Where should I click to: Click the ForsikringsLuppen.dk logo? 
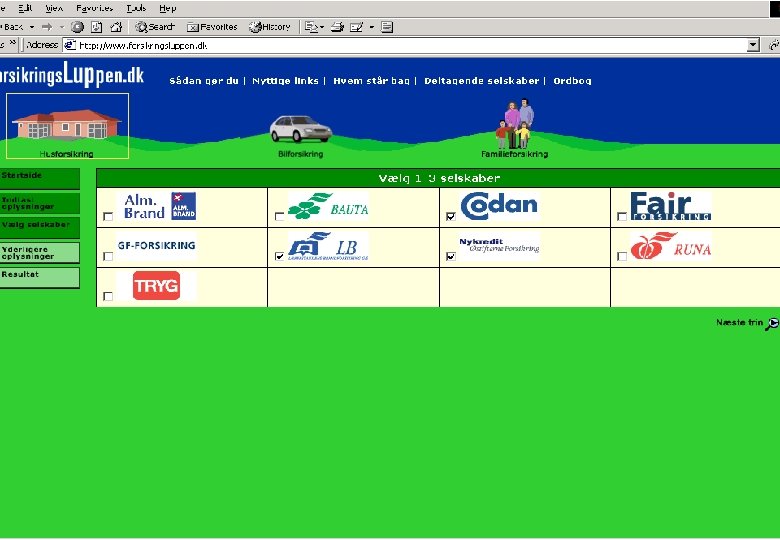click(x=72, y=75)
